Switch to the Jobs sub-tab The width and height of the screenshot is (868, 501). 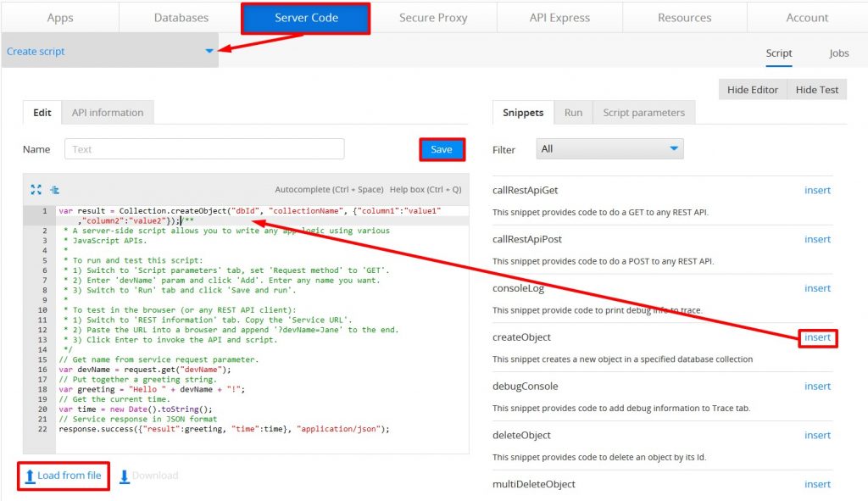coord(838,53)
